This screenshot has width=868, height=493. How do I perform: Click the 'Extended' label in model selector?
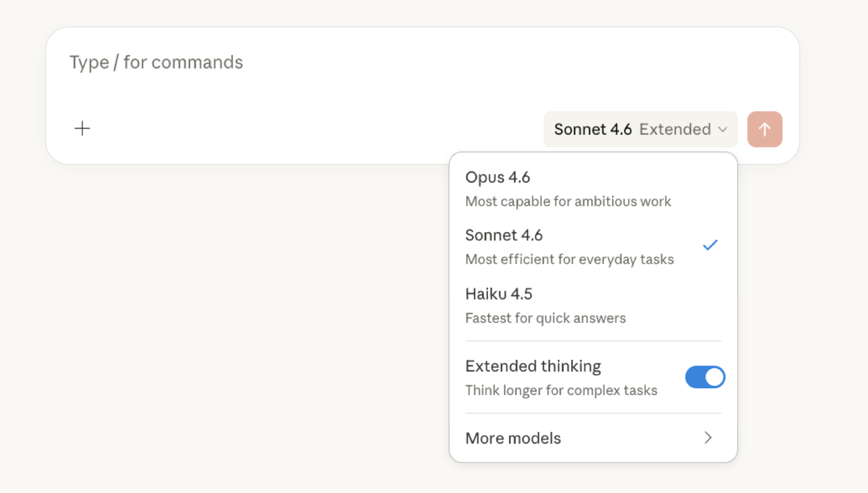click(x=675, y=130)
